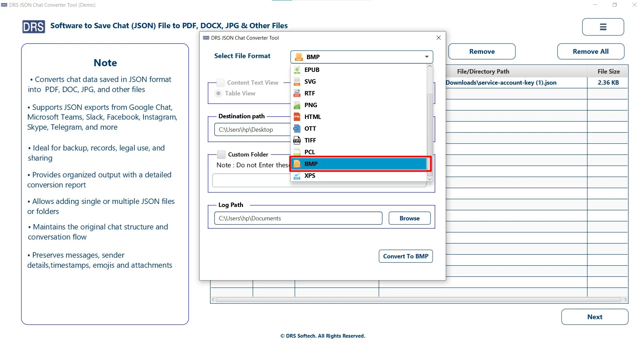Click the File Size column header
644x341 pixels.
608,72
